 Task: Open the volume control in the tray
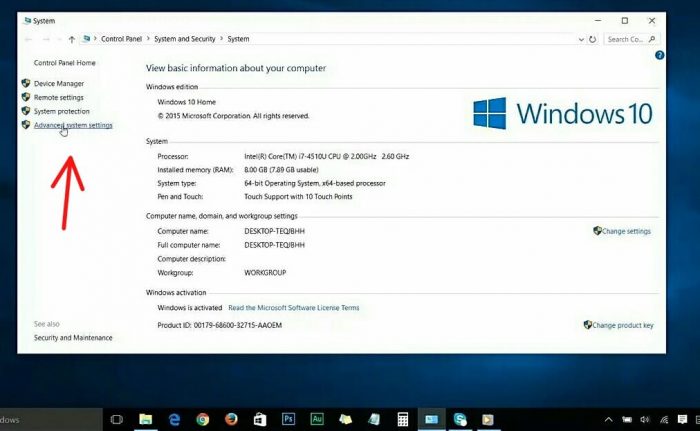pos(645,419)
